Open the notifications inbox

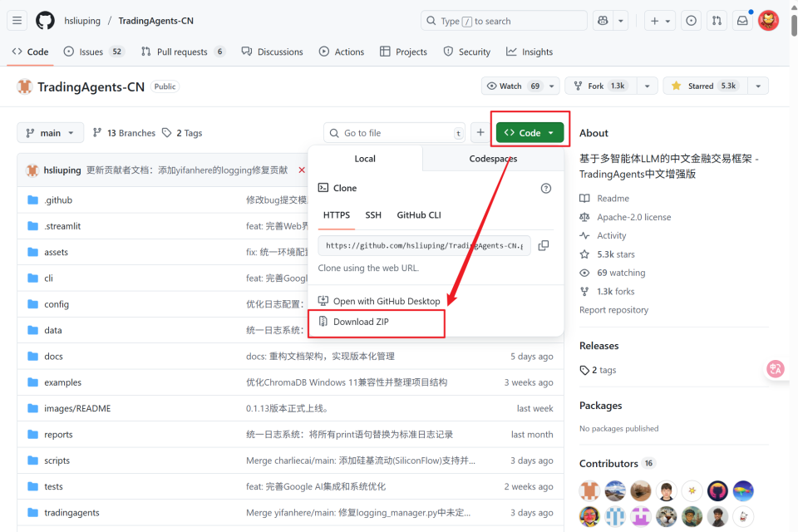pyautogui.click(x=742, y=21)
